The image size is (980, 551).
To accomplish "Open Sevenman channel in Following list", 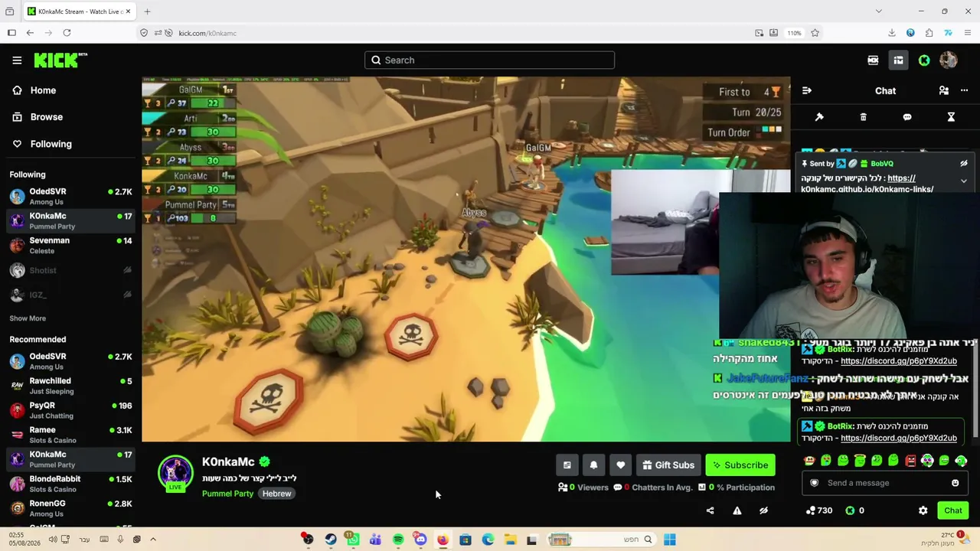I will tap(70, 246).
